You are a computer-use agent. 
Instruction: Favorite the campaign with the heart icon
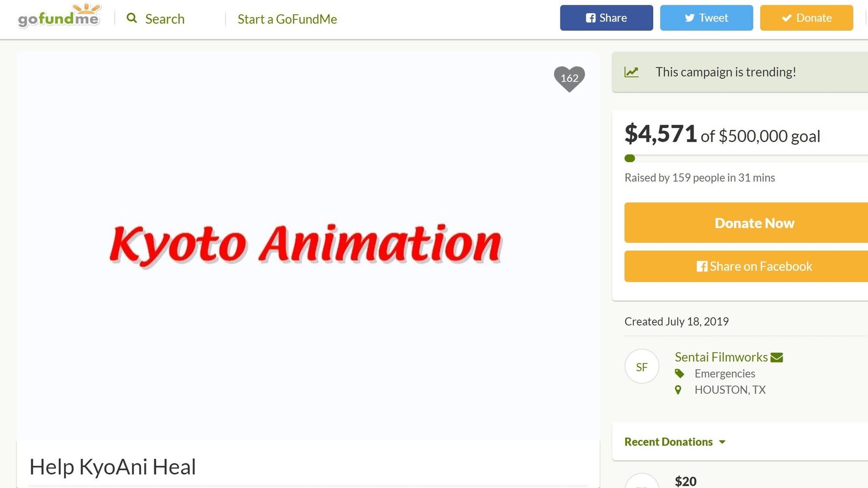point(569,78)
